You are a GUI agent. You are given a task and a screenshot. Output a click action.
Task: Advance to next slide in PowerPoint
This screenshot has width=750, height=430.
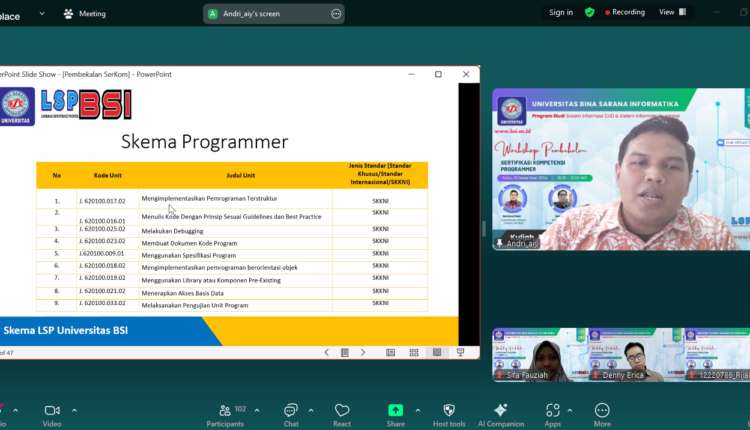click(363, 353)
